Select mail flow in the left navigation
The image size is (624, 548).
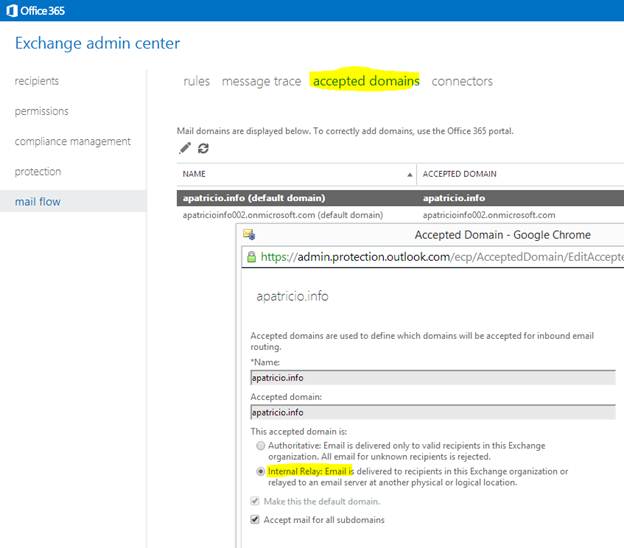click(x=73, y=201)
